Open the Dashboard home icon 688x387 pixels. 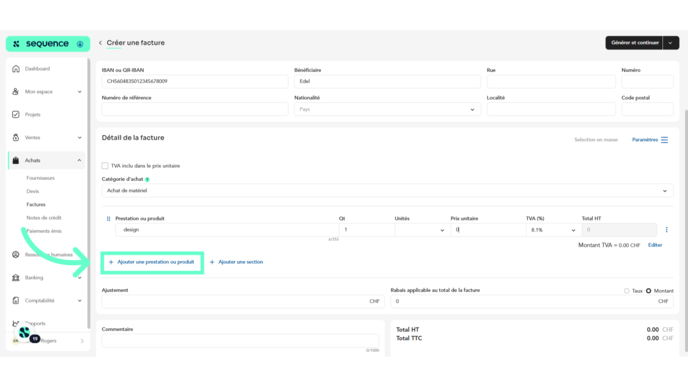[16, 68]
